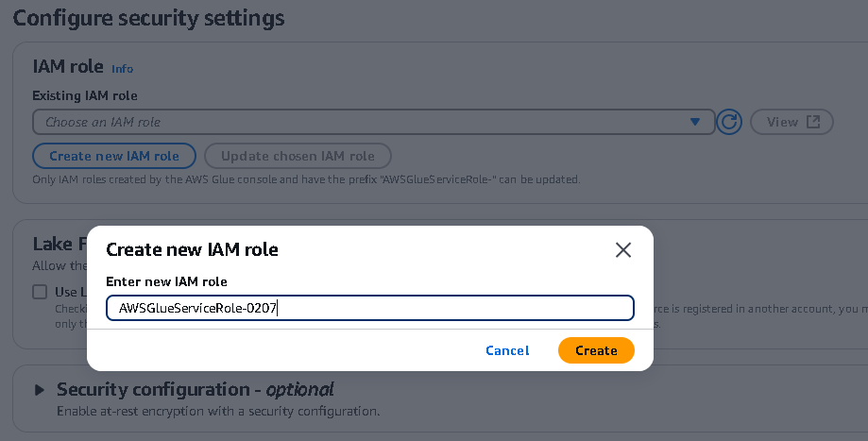868x441 pixels.
Task: Click the refresh IAM roles icon
Action: click(x=728, y=122)
